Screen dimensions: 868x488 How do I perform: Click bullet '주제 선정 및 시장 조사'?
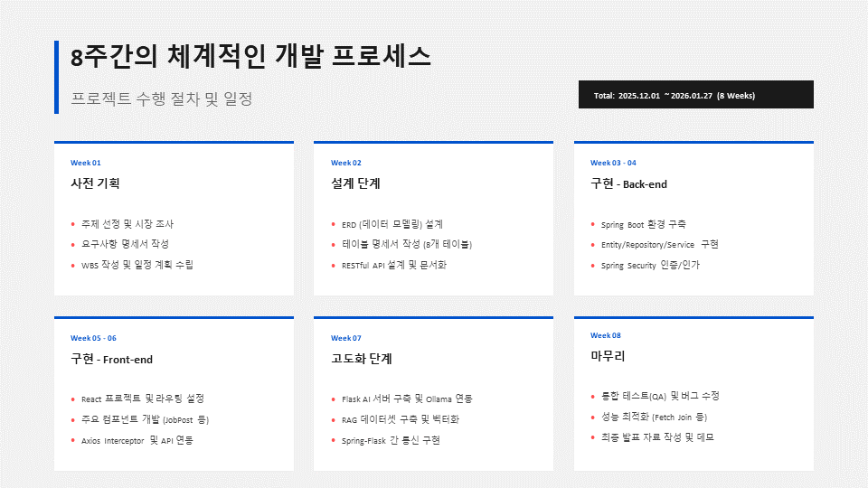[x=127, y=224]
